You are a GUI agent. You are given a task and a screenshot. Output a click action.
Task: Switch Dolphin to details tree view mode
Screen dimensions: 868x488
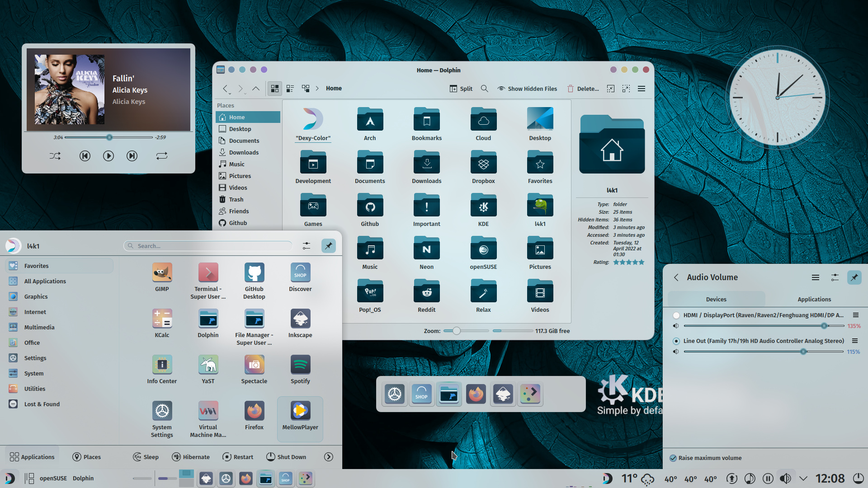coord(306,89)
